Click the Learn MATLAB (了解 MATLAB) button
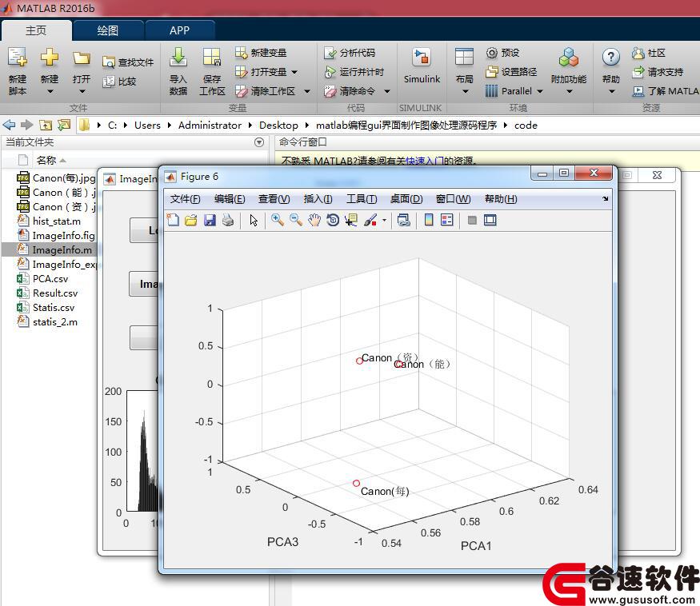The image size is (700, 606). tap(666, 91)
